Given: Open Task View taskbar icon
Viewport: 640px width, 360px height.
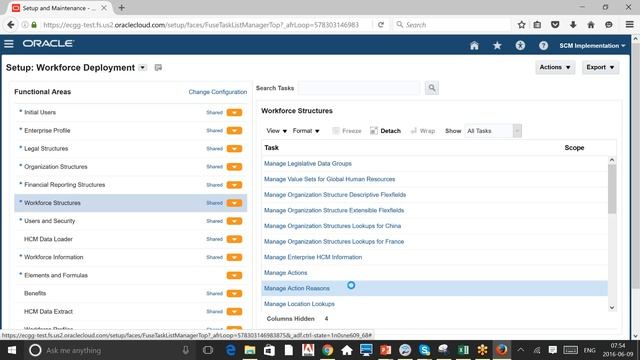Looking at the screenshot, I should (x=208, y=350).
